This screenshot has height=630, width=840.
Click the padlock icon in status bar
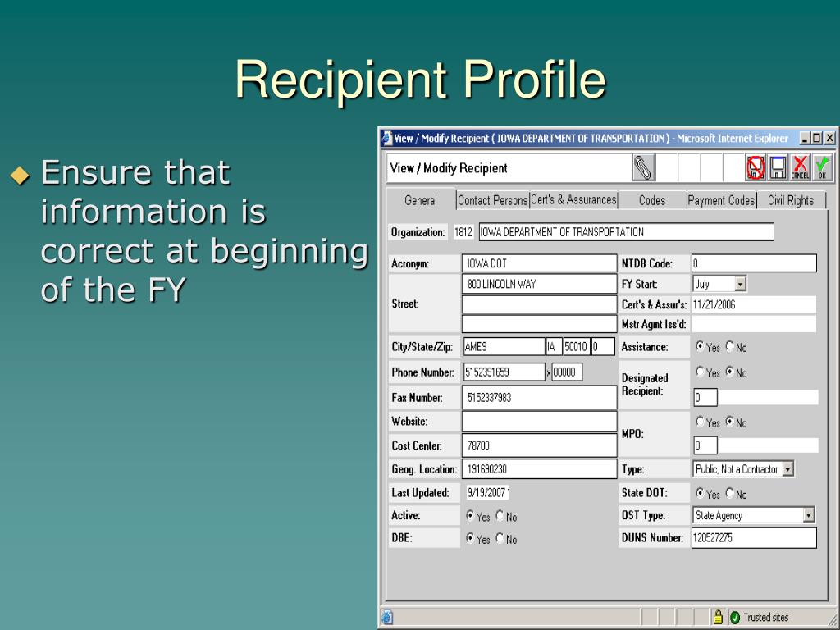718,617
